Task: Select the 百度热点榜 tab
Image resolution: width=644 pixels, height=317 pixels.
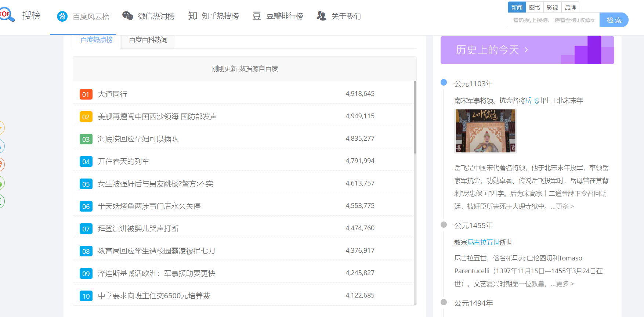Action: click(97, 40)
